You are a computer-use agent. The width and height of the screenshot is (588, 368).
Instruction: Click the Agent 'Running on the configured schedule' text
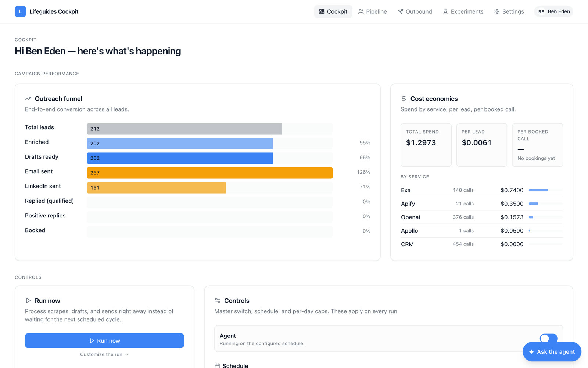click(262, 343)
